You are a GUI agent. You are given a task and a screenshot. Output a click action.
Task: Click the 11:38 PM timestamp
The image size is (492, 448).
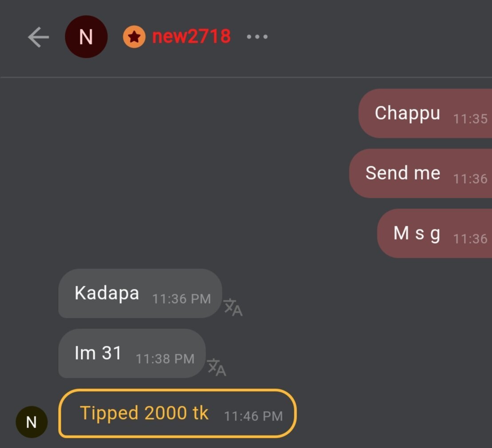165,359
